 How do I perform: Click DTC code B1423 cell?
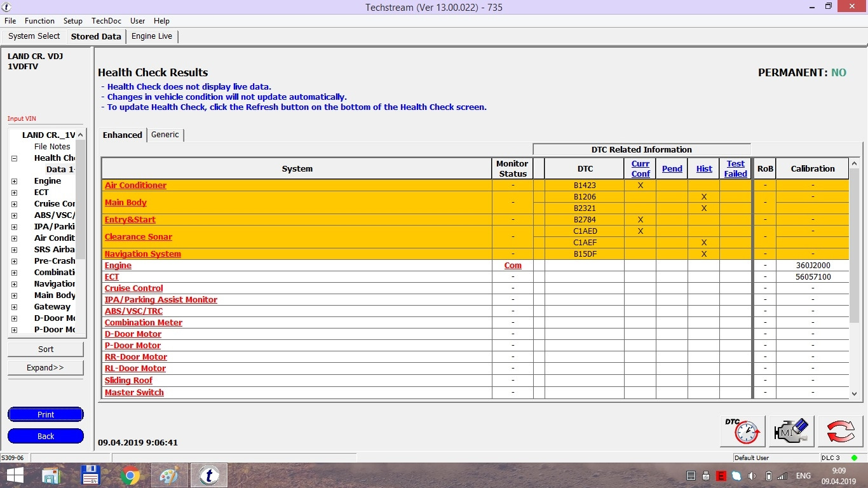coord(585,186)
